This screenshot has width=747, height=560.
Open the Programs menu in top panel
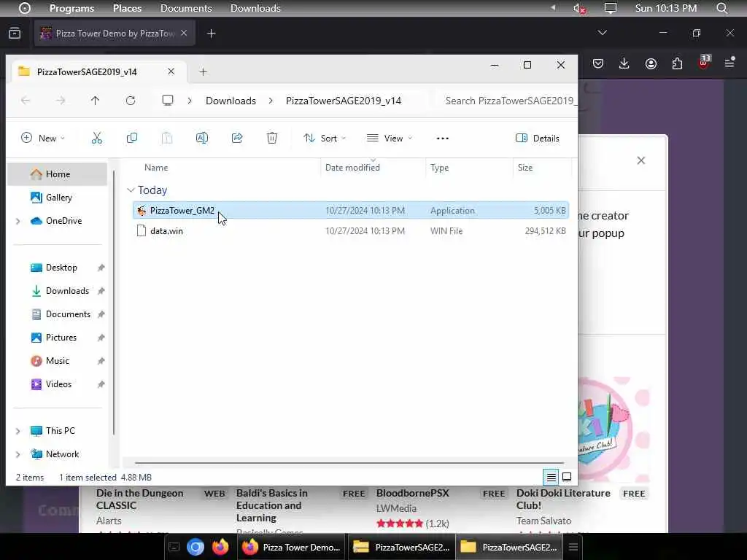pyautogui.click(x=72, y=8)
